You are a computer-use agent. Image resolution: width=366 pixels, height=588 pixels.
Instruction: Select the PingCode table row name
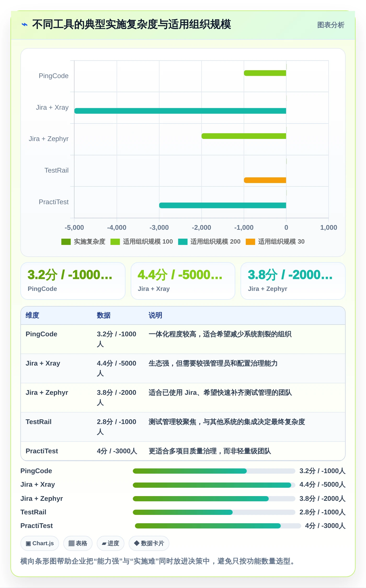[41, 334]
